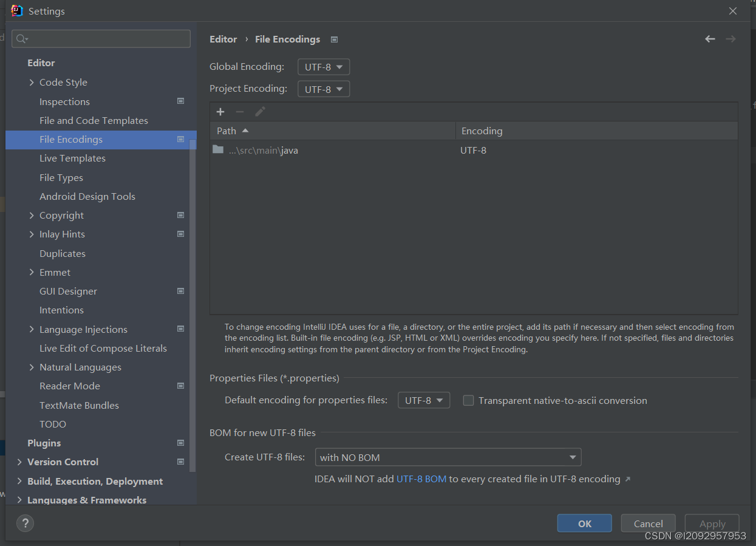Select Android Design Tools
The image size is (756, 546).
(87, 196)
